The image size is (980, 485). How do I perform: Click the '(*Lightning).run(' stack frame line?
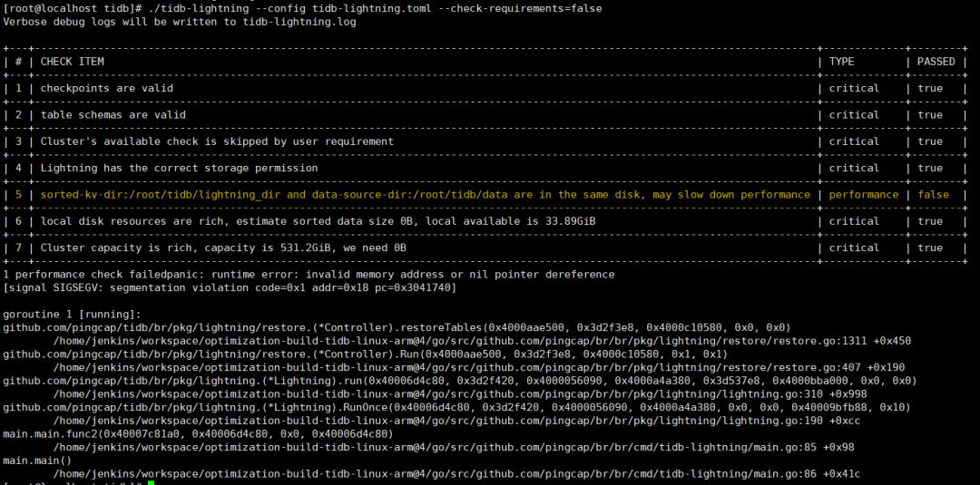click(x=460, y=381)
